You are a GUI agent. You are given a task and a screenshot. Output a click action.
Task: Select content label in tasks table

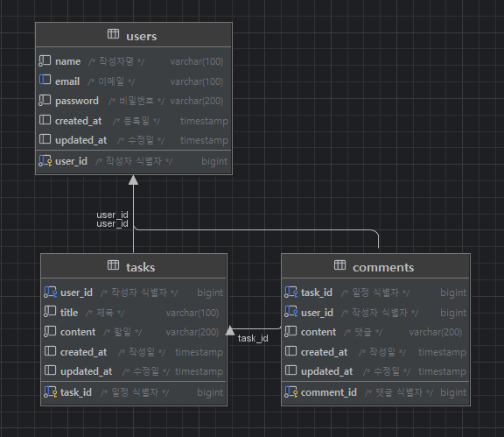point(78,332)
